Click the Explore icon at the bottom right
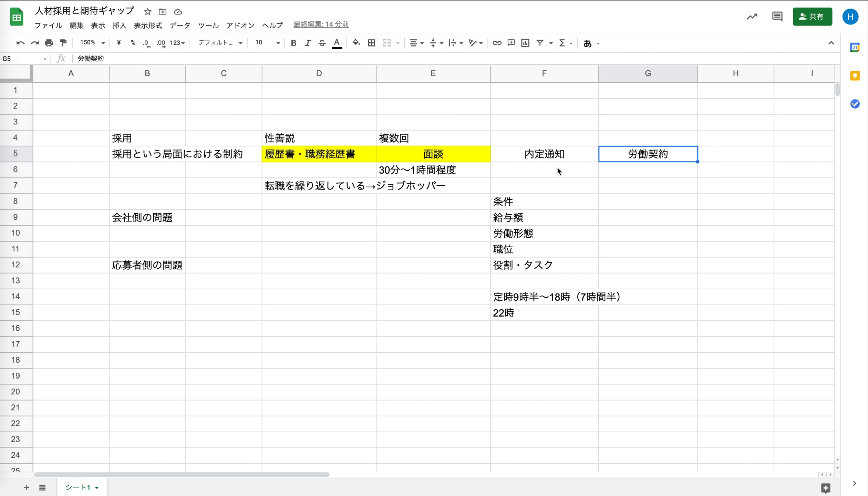This screenshot has height=496, width=868. tap(825, 488)
